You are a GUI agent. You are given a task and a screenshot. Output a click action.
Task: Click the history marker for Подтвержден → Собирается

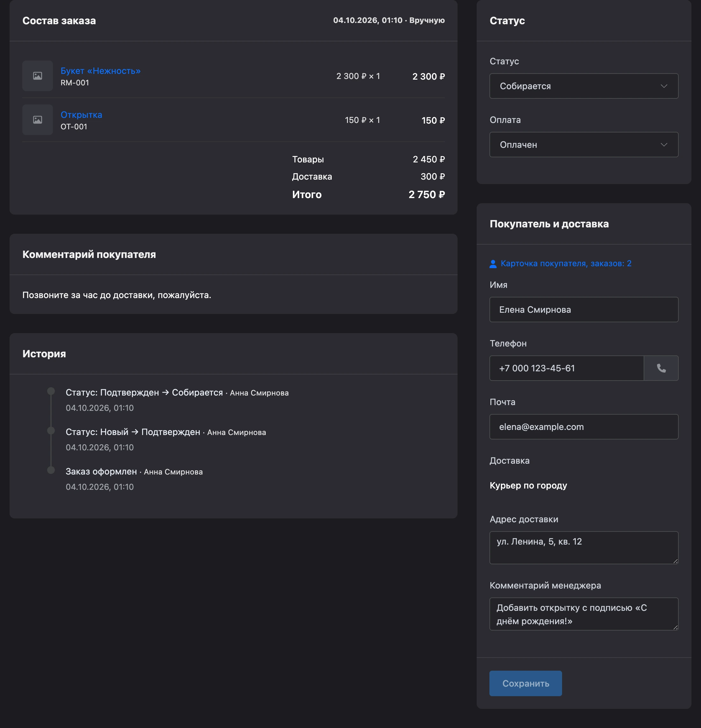[x=51, y=391]
